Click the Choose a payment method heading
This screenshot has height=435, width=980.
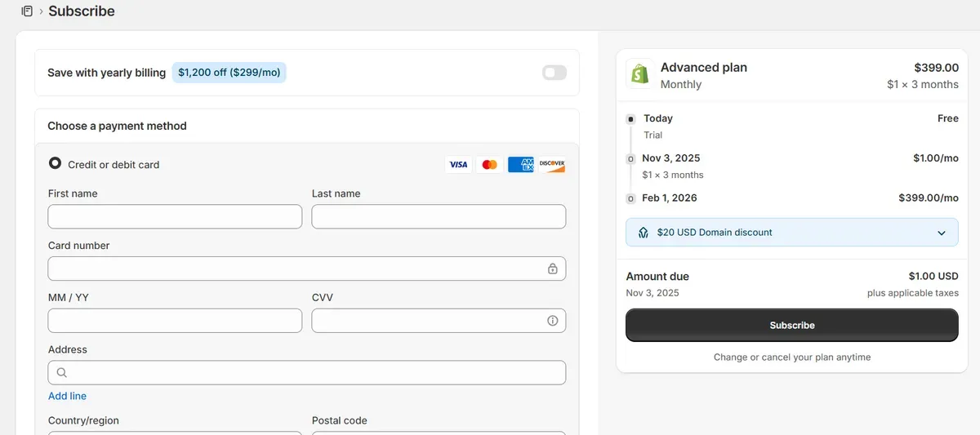pos(117,126)
